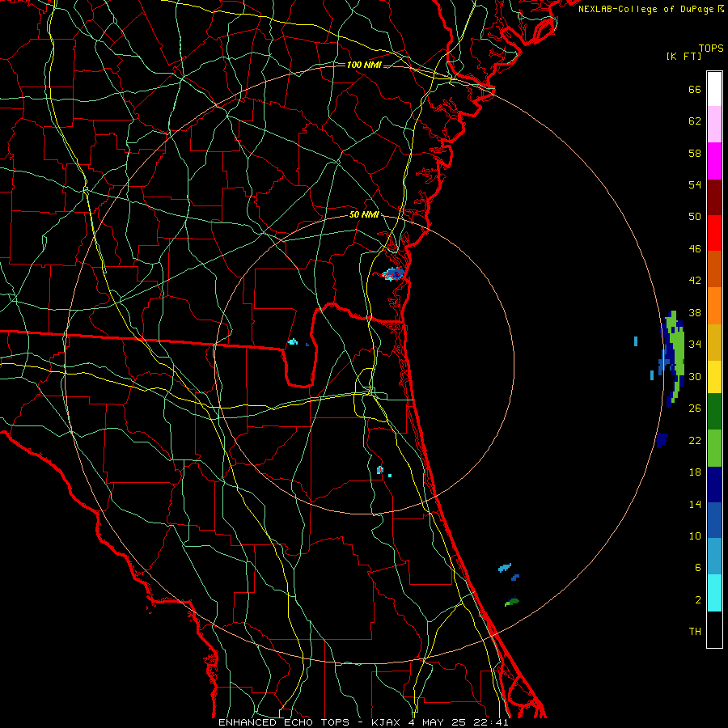The width and height of the screenshot is (728, 728).
Task: Click the legend value '18'
Action: [x=695, y=472]
